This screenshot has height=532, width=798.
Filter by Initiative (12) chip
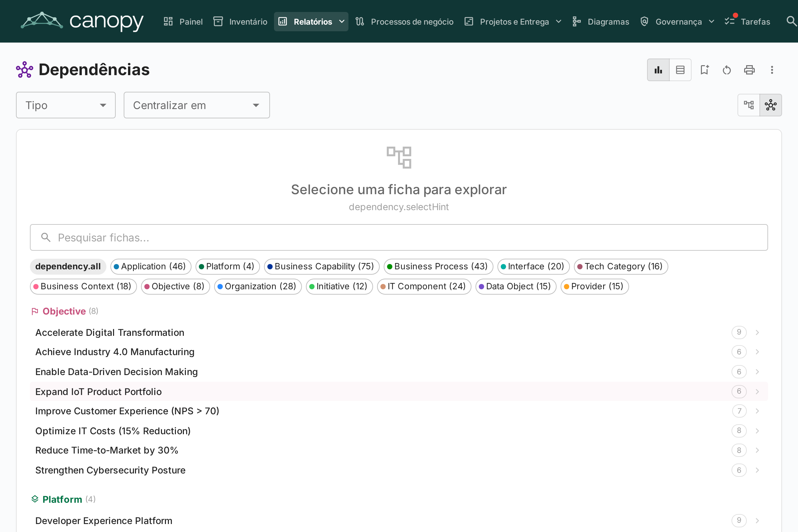pyautogui.click(x=339, y=286)
